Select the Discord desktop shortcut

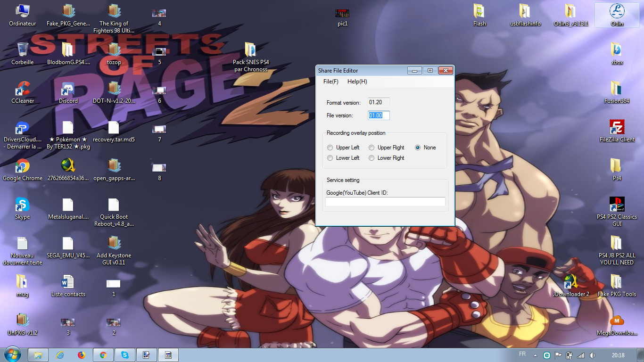click(x=68, y=89)
